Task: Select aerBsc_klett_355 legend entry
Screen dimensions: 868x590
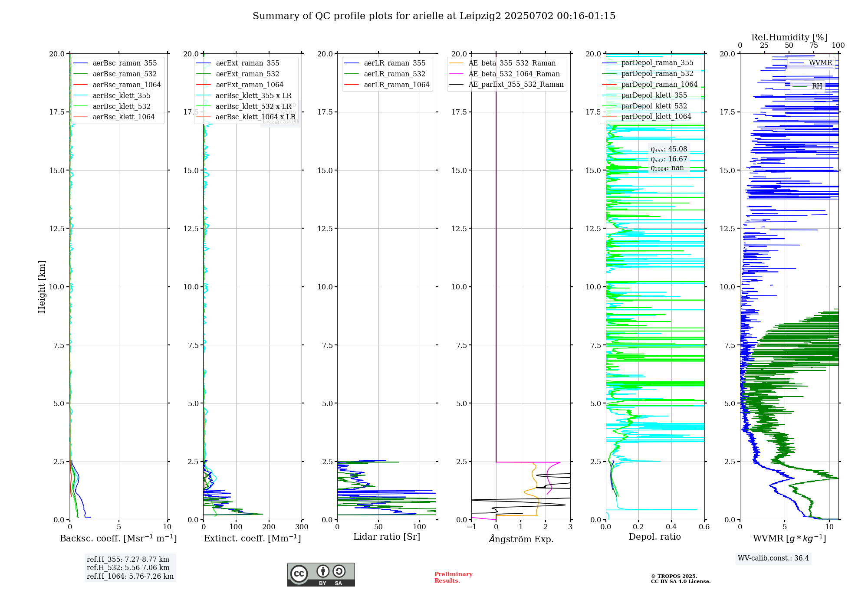Action: pos(117,95)
